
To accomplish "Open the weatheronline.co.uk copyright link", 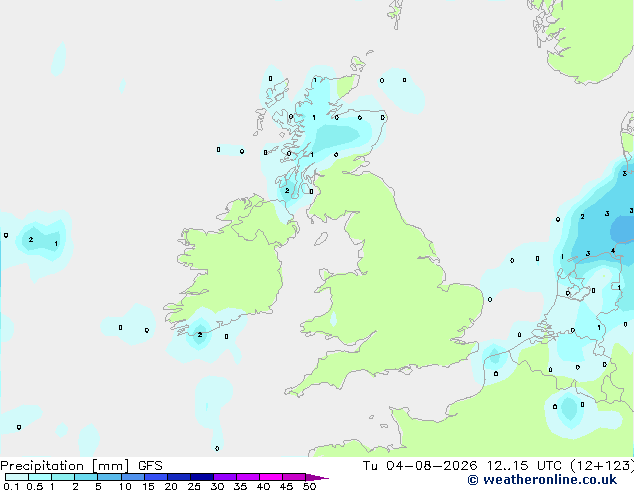I will tap(542, 480).
